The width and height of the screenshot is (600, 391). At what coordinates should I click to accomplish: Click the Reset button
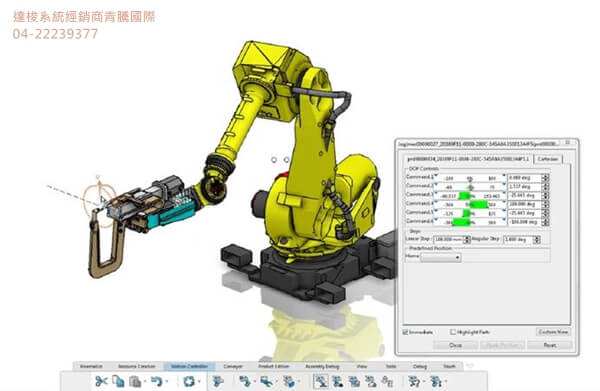click(550, 345)
